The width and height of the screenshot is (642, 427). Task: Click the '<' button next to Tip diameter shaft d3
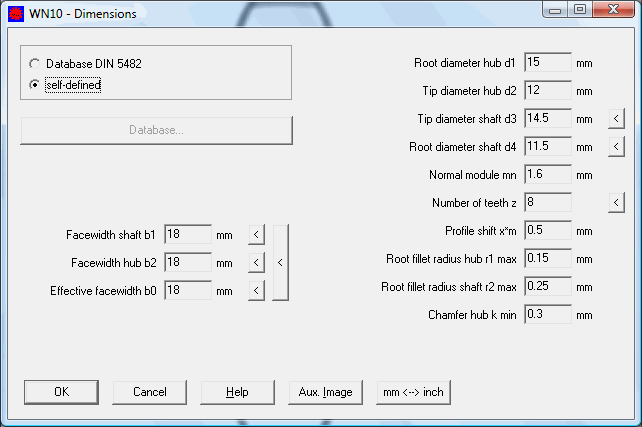pyautogui.click(x=617, y=119)
